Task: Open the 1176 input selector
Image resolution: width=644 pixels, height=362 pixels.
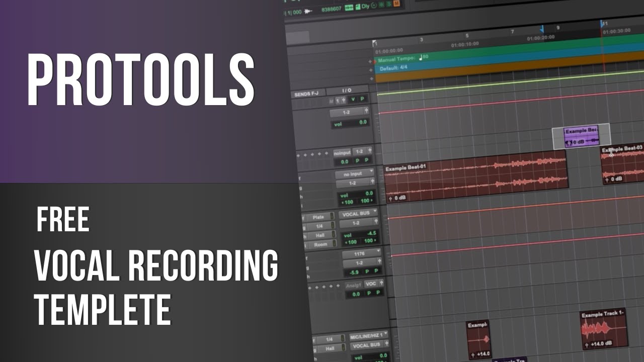Action: (361, 253)
